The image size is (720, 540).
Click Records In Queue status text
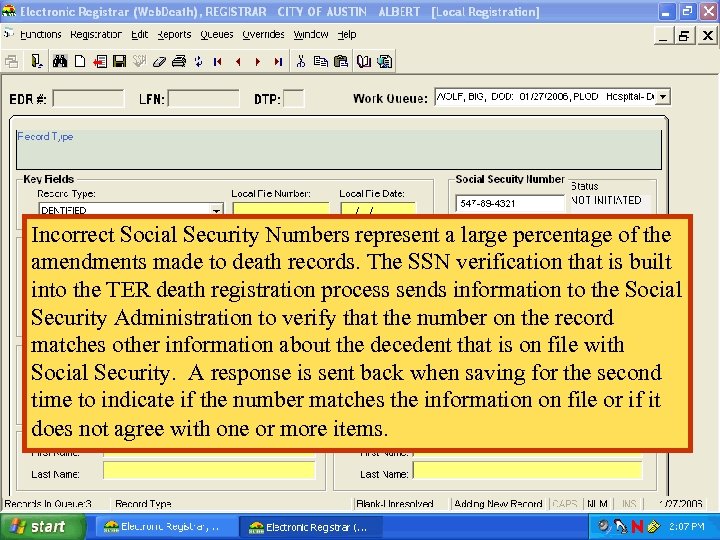[48, 504]
